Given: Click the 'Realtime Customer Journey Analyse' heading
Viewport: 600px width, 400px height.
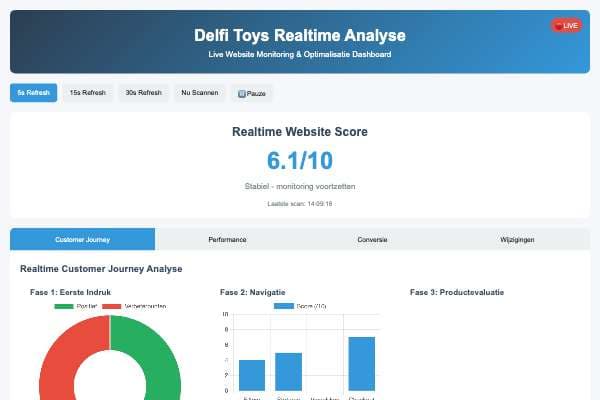Looking at the screenshot, I should [x=101, y=269].
